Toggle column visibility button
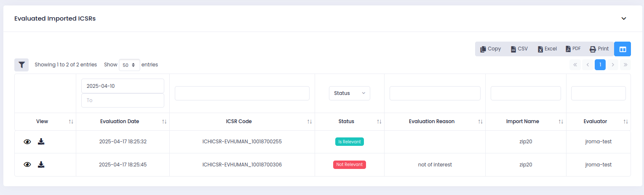This screenshot has width=644, height=195. [x=622, y=49]
